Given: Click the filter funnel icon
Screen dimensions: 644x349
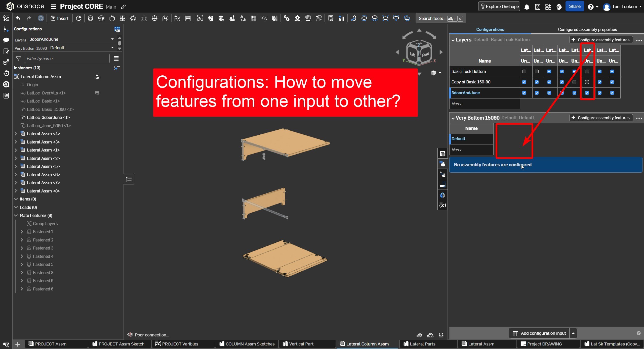Looking at the screenshot, I should (x=18, y=59).
